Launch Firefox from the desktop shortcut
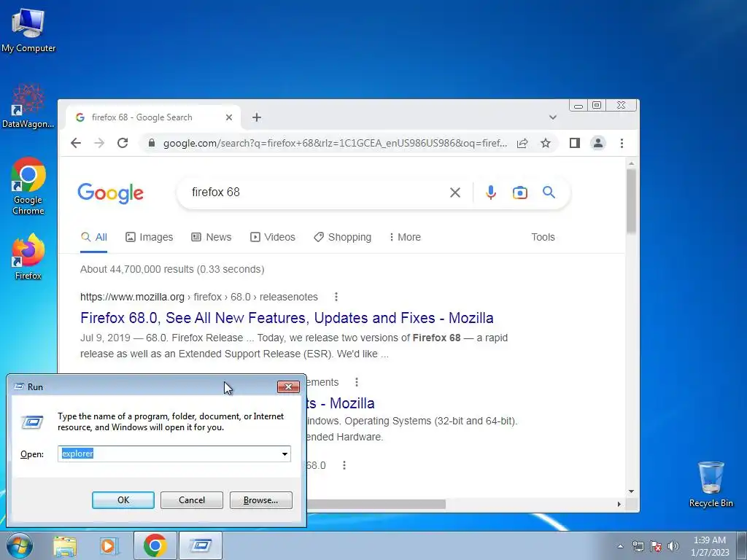The width and height of the screenshot is (747, 560). tap(28, 257)
